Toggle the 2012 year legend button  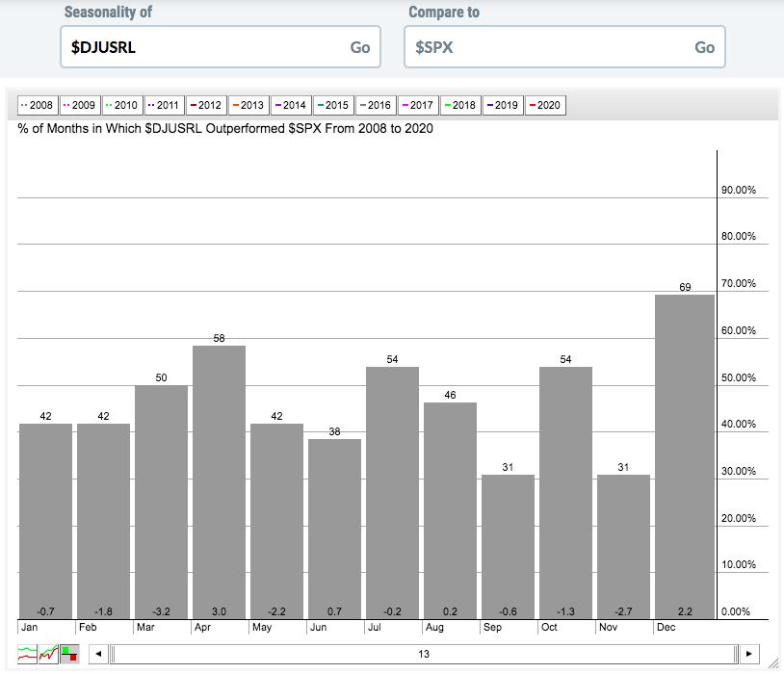pyautogui.click(x=204, y=105)
